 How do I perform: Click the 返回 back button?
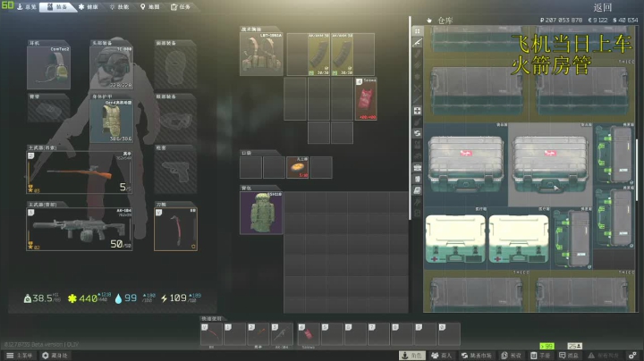603,7
